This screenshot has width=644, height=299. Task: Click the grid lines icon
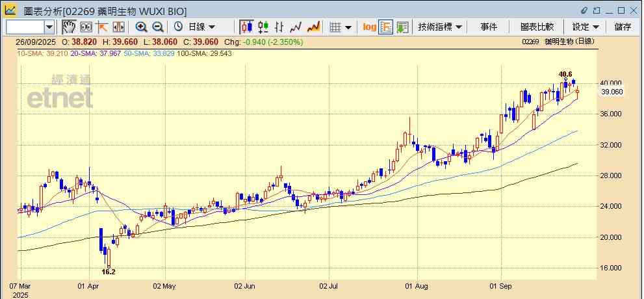336,27
